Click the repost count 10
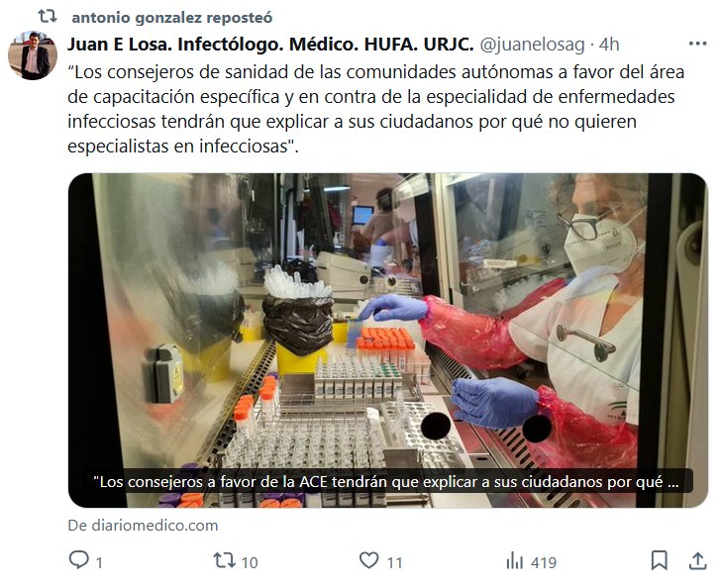Screen dimensions: 721x588 [x=250, y=562]
